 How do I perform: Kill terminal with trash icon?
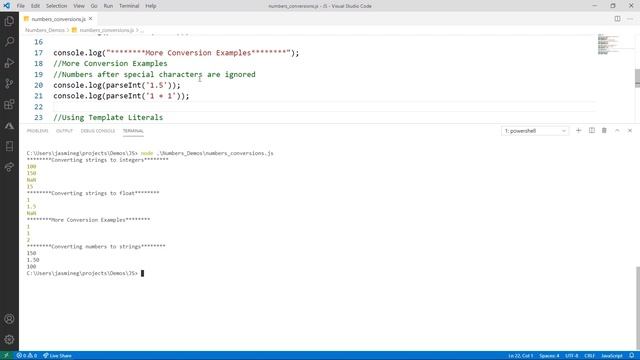coord(604,131)
